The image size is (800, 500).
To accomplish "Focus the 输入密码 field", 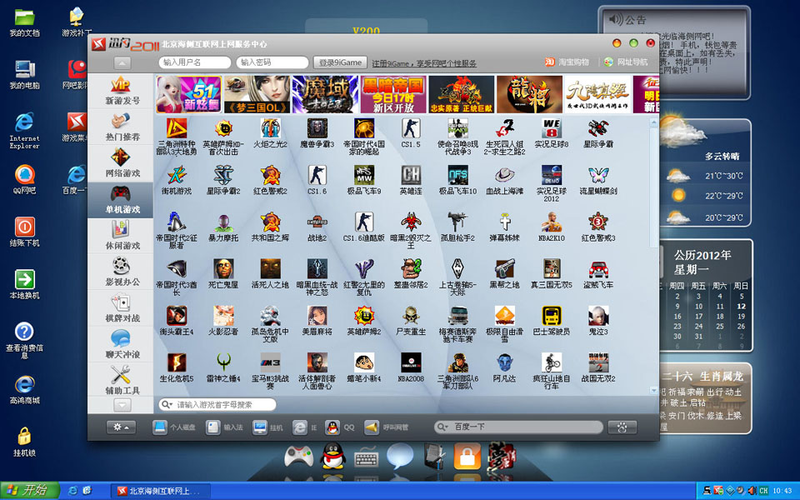I will [272, 62].
